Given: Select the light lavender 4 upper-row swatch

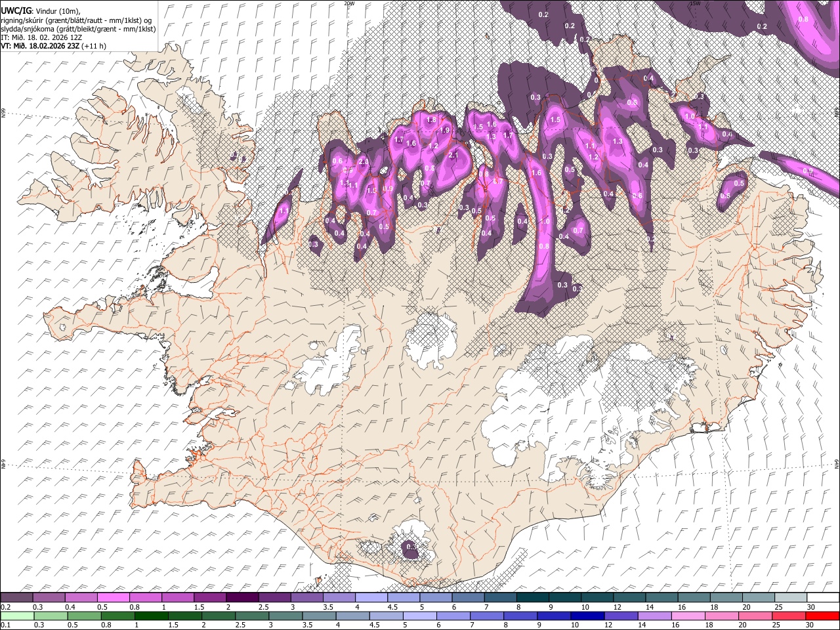Looking at the screenshot, I should (371, 597).
